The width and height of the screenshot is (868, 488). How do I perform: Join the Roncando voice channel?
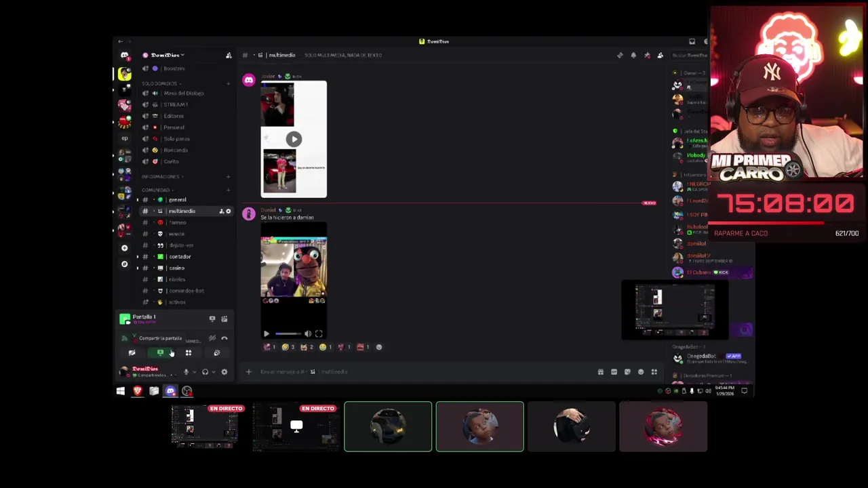point(184,150)
